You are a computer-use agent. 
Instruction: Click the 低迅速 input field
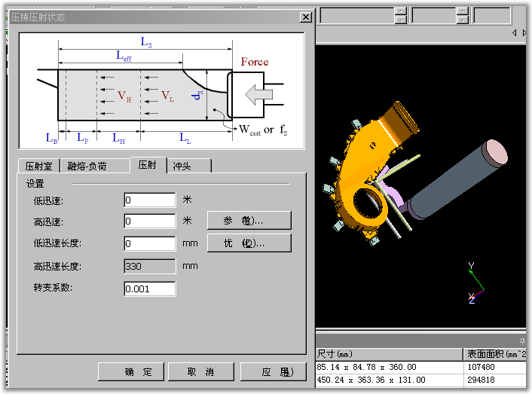pyautogui.click(x=150, y=200)
